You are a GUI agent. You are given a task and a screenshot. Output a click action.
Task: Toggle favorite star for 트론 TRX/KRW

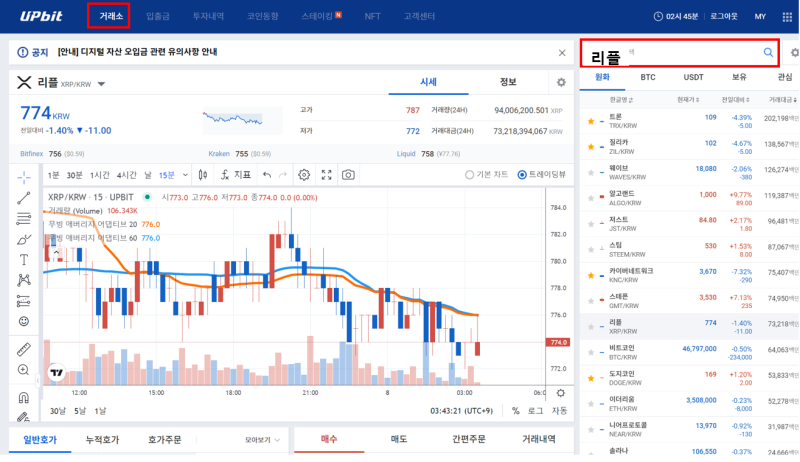[591, 121]
